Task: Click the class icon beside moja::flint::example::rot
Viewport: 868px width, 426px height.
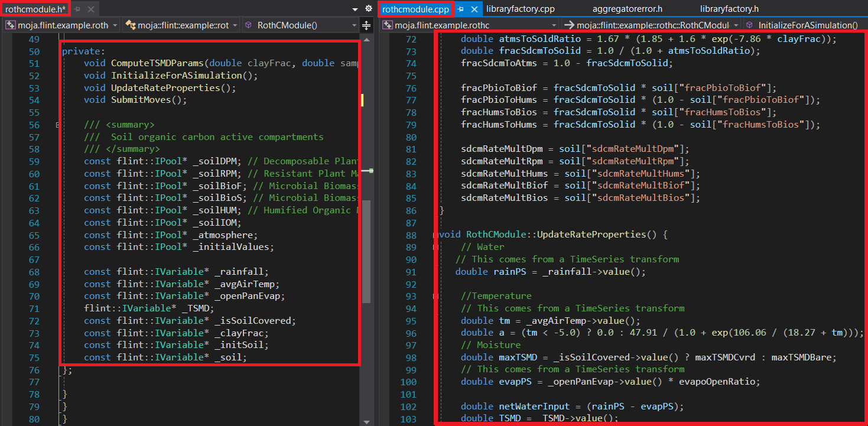Action: (129, 25)
